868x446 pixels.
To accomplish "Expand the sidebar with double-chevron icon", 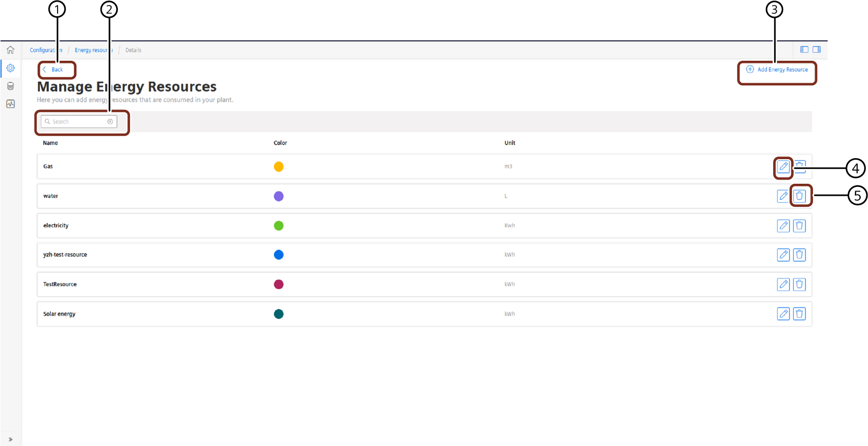I will point(10,439).
